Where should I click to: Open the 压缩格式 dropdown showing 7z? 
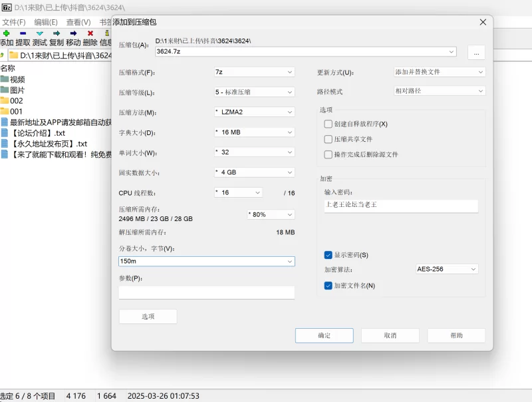click(253, 72)
